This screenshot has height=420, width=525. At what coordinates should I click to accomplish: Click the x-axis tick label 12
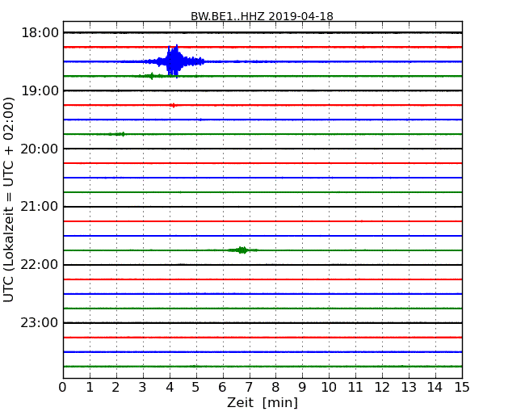[382, 387]
